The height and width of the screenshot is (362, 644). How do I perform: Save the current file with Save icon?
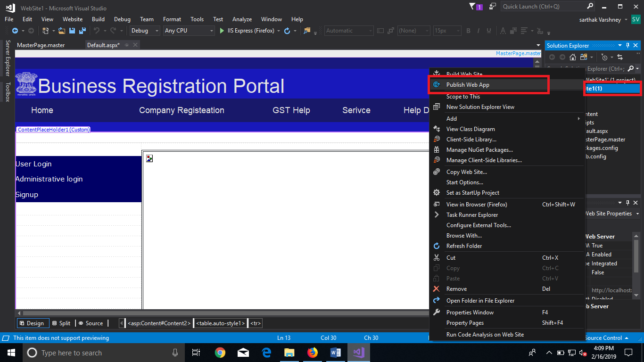[x=72, y=31]
